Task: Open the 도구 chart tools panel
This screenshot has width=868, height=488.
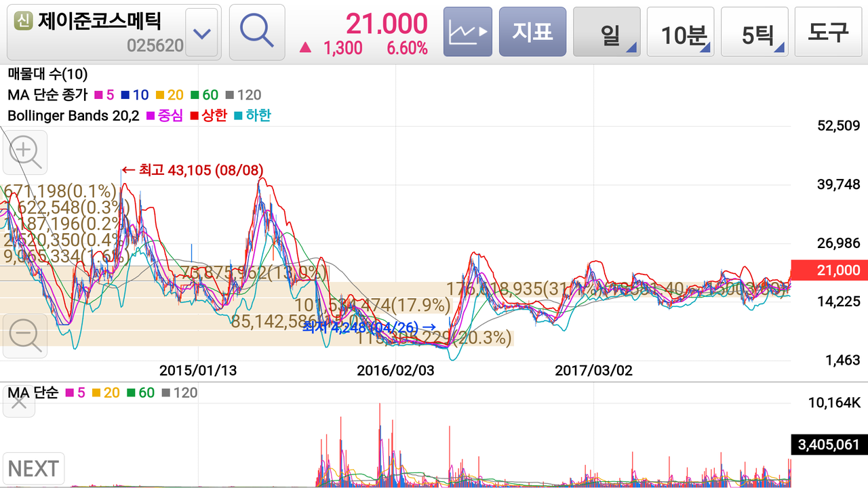Action: (828, 31)
